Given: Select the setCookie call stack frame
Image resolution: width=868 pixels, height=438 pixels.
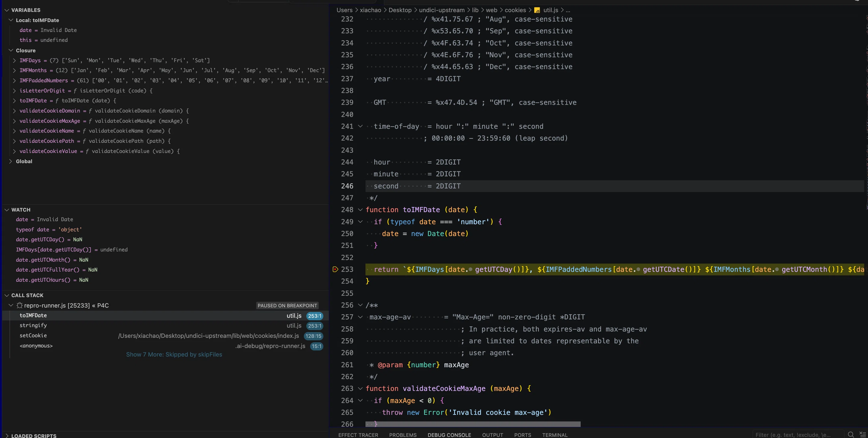Looking at the screenshot, I should point(165,336).
